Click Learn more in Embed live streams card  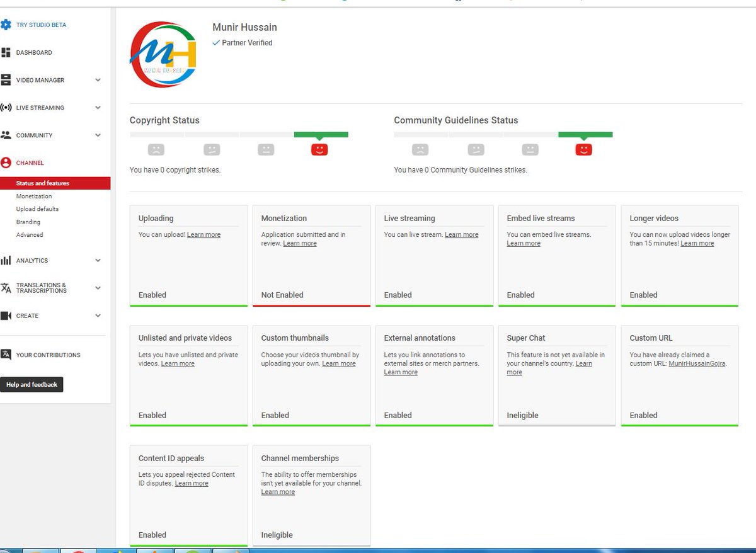click(x=524, y=244)
